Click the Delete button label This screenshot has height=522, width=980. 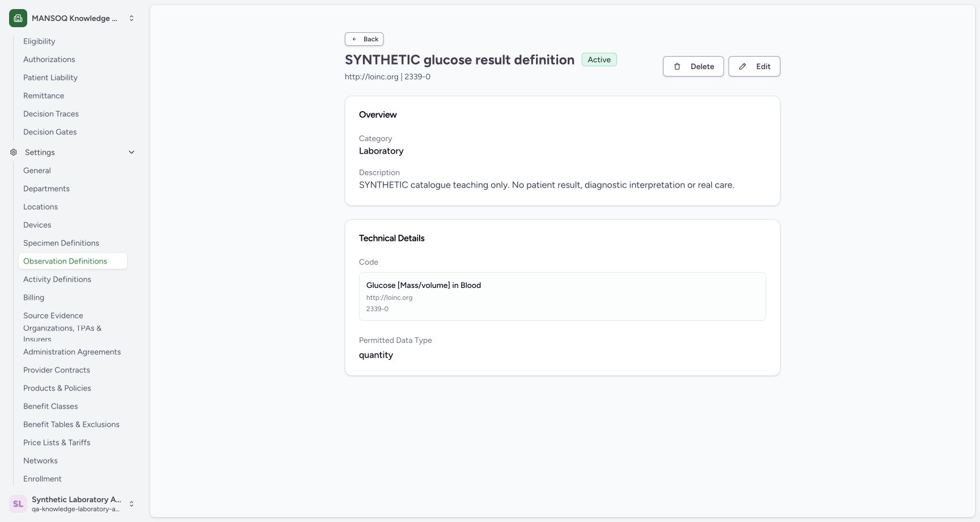pos(702,66)
